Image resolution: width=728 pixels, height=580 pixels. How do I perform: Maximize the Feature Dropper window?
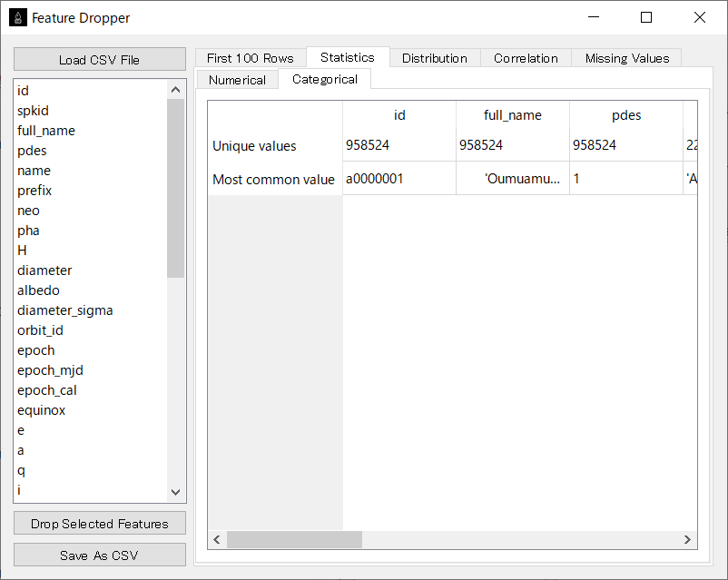(x=646, y=17)
